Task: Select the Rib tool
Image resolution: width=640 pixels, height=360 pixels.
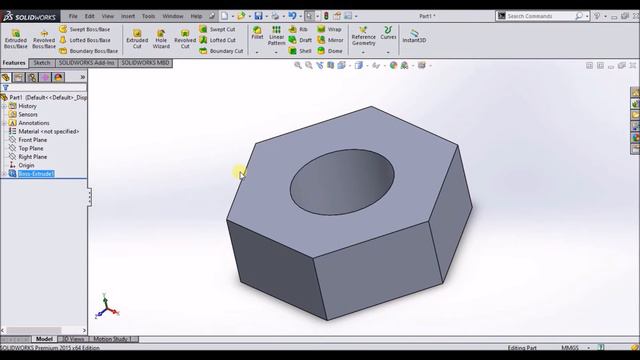Action: click(x=298, y=29)
